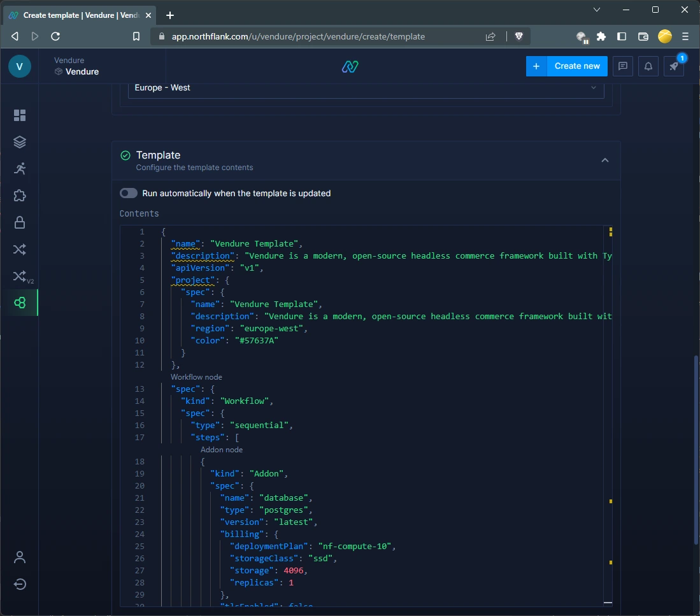The image size is (700, 616).
Task: Click inside the template contents code editor
Action: [x=382, y=414]
